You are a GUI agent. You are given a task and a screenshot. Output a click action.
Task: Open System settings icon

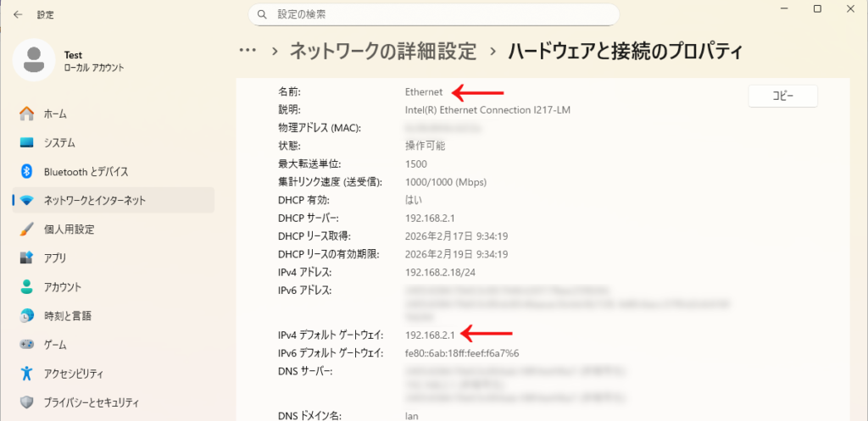pos(26,142)
